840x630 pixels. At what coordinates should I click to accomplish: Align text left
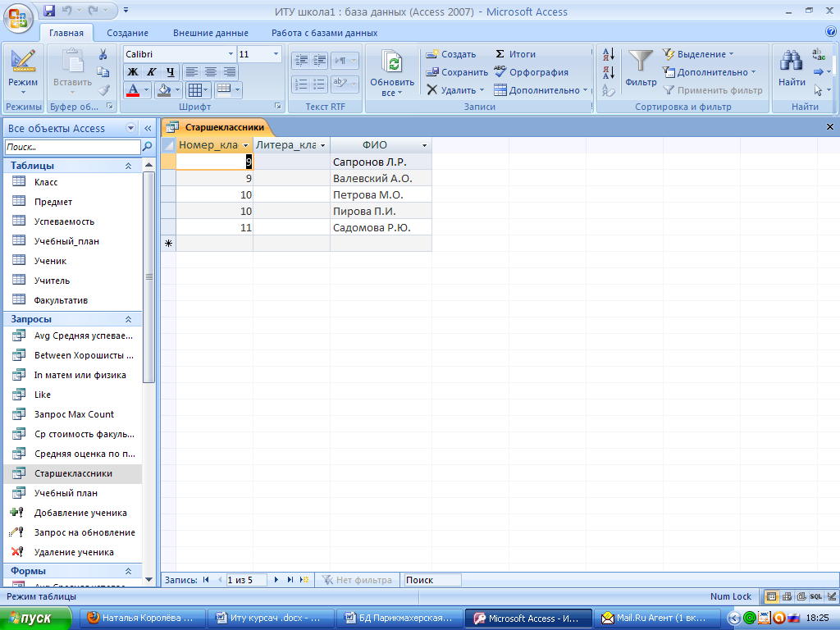pyautogui.click(x=192, y=72)
